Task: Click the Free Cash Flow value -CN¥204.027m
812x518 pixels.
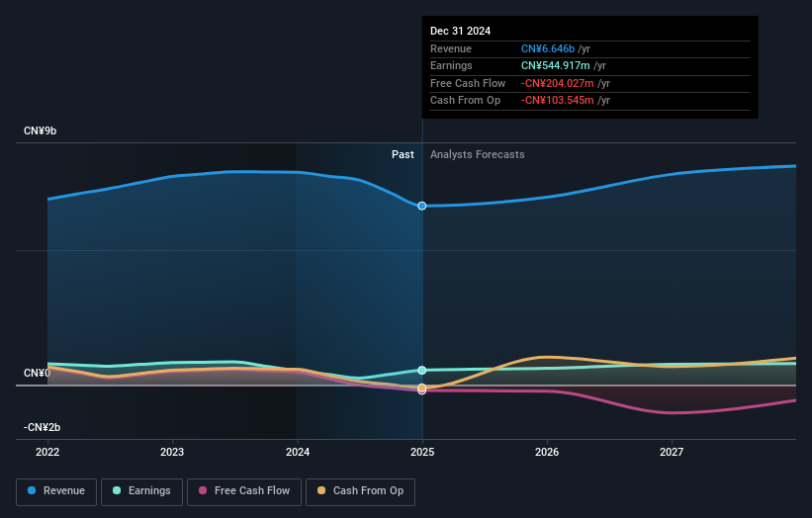Action: pos(557,83)
